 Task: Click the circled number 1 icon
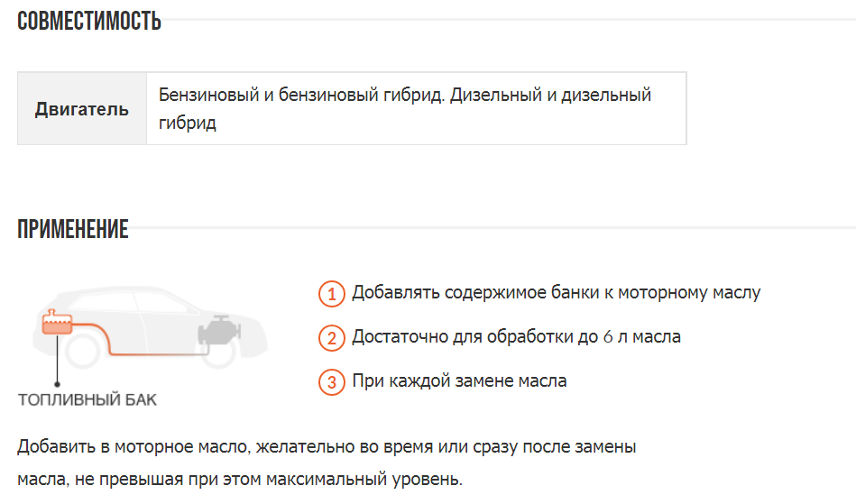tap(332, 294)
